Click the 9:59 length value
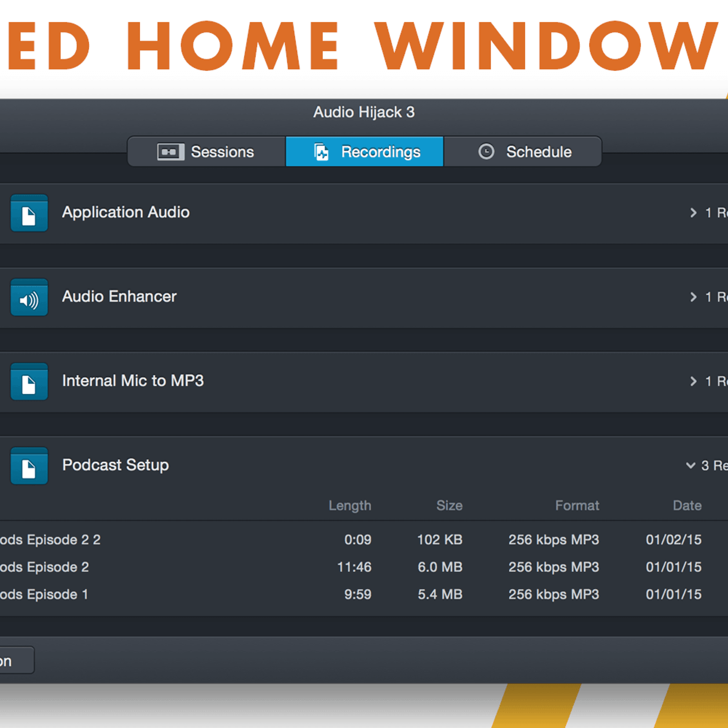Viewport: 728px width, 728px height. coord(358,594)
